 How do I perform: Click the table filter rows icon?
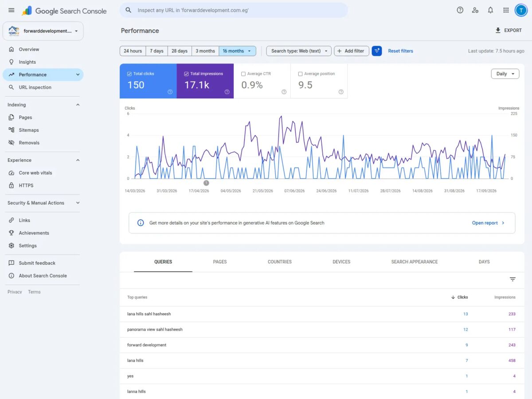pyautogui.click(x=512, y=279)
